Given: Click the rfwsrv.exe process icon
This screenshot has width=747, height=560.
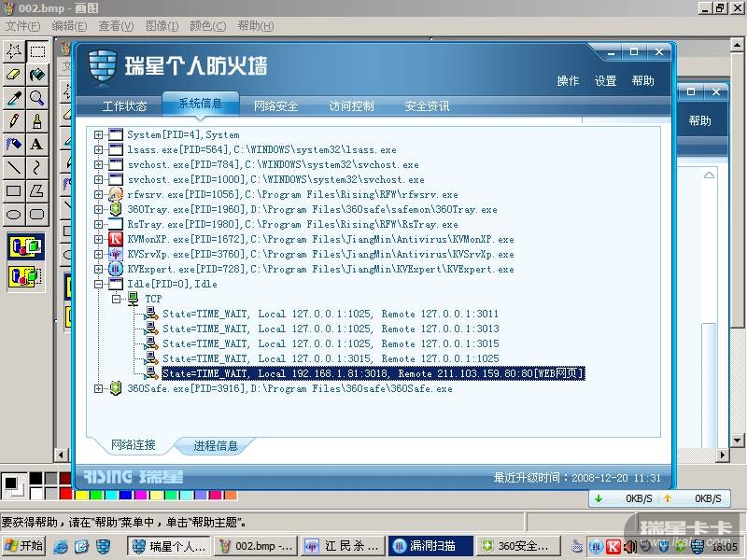Looking at the screenshot, I should pyautogui.click(x=115, y=194).
